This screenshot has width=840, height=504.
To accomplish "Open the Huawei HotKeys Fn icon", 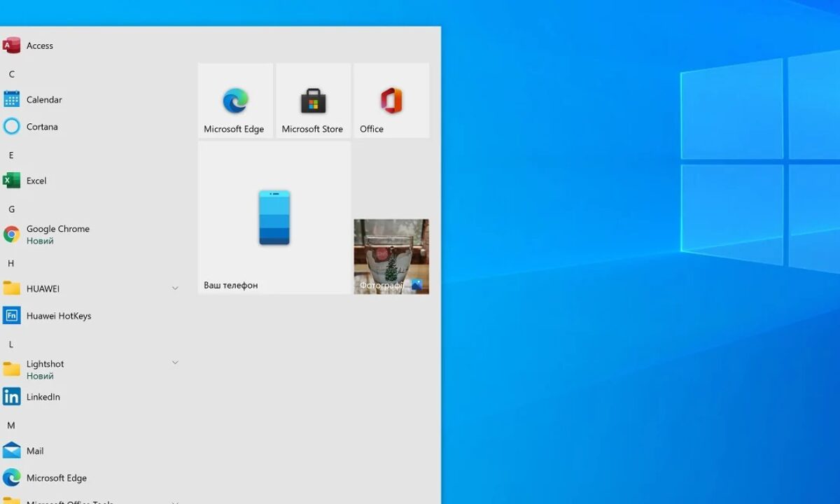I will click(11, 316).
